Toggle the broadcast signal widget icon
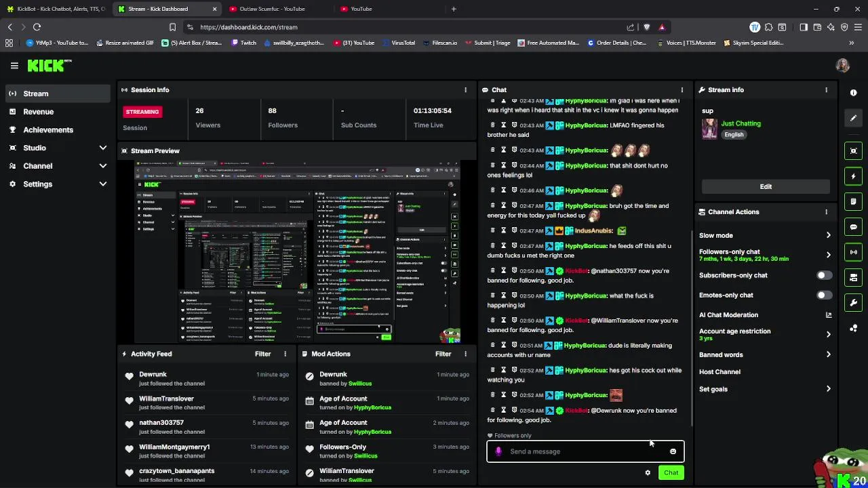 (854, 252)
